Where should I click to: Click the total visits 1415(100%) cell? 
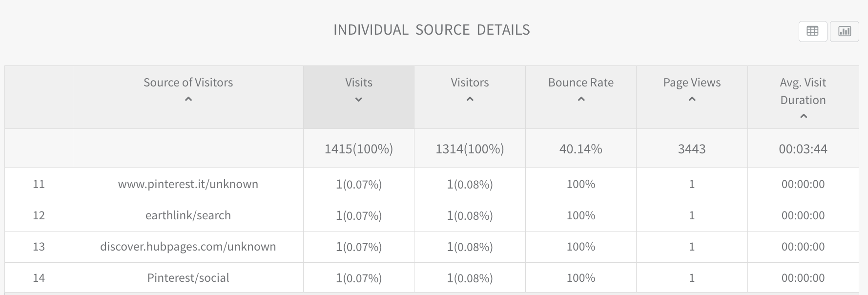(359, 149)
